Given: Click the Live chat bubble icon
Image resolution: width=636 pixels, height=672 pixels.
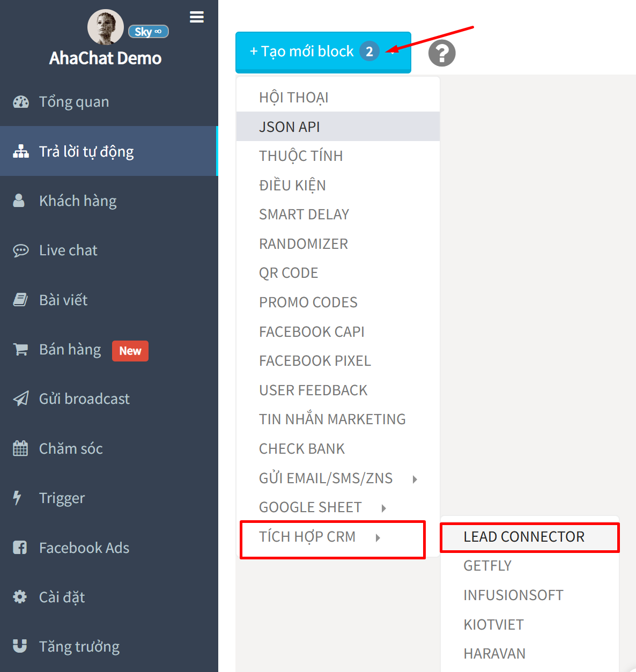Looking at the screenshot, I should [x=21, y=250].
